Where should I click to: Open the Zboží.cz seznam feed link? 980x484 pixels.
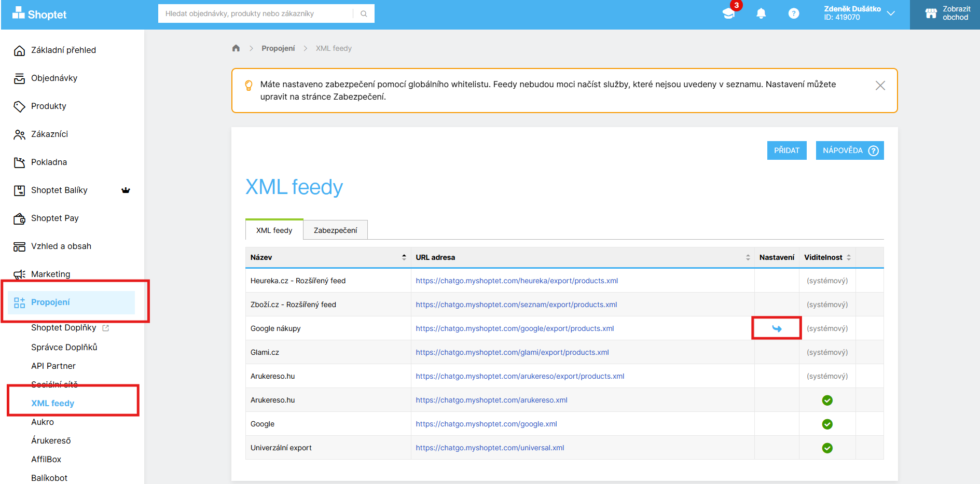(x=516, y=305)
